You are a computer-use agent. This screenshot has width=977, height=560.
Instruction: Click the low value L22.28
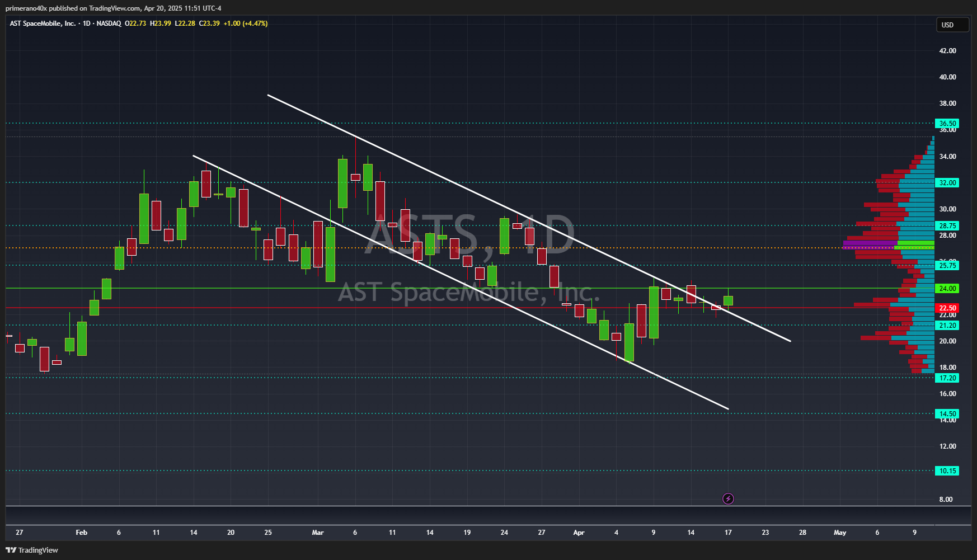point(185,23)
